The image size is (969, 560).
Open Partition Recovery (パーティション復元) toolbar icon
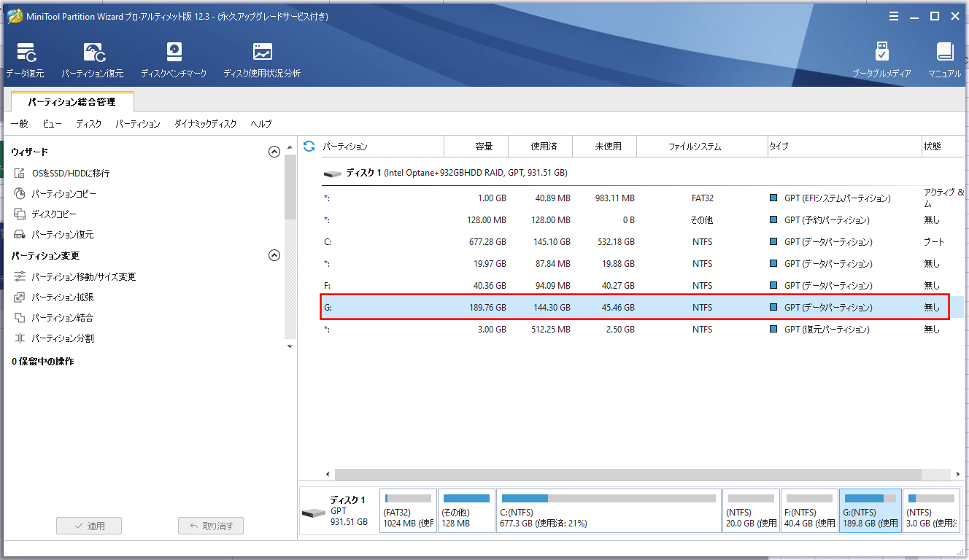[x=93, y=60]
